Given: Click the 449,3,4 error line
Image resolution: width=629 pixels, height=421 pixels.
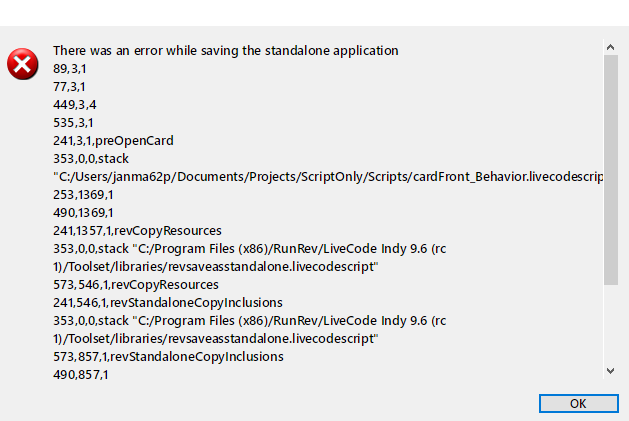Looking at the screenshot, I should (75, 104).
